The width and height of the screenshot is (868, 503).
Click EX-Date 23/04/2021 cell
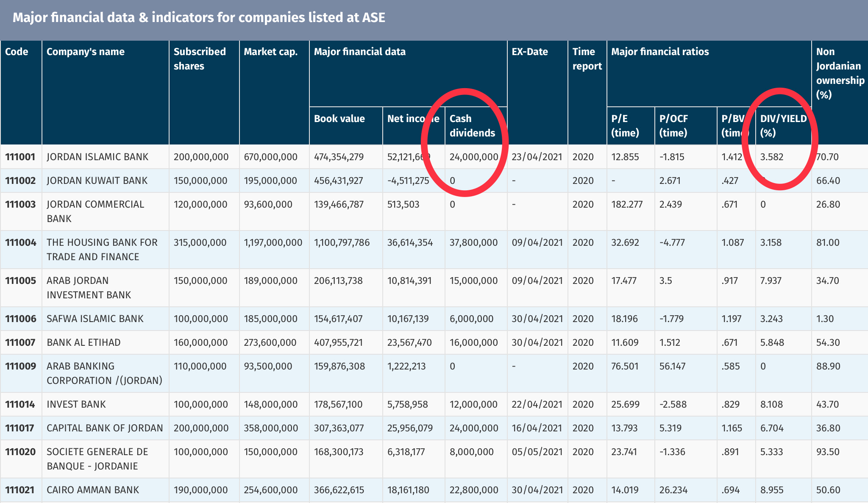tap(537, 157)
